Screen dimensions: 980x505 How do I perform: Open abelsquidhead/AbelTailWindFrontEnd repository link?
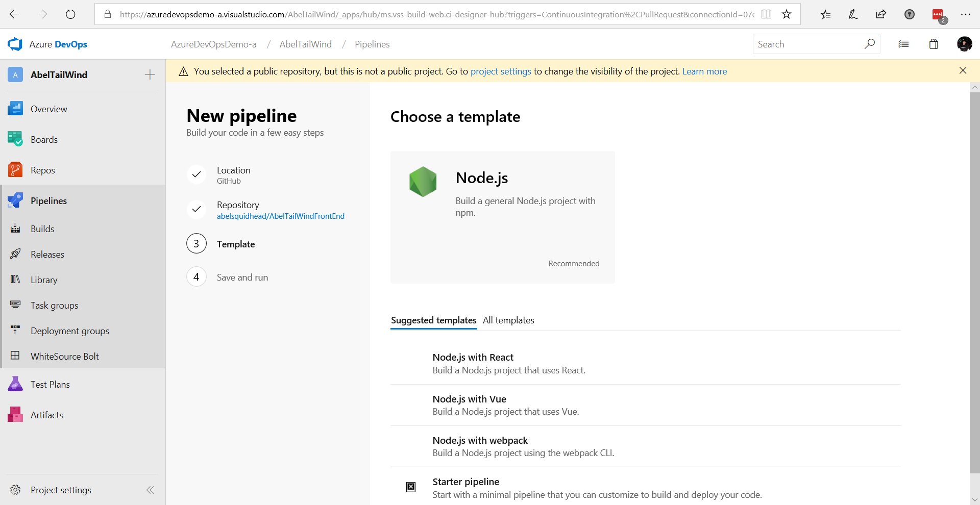coord(281,216)
